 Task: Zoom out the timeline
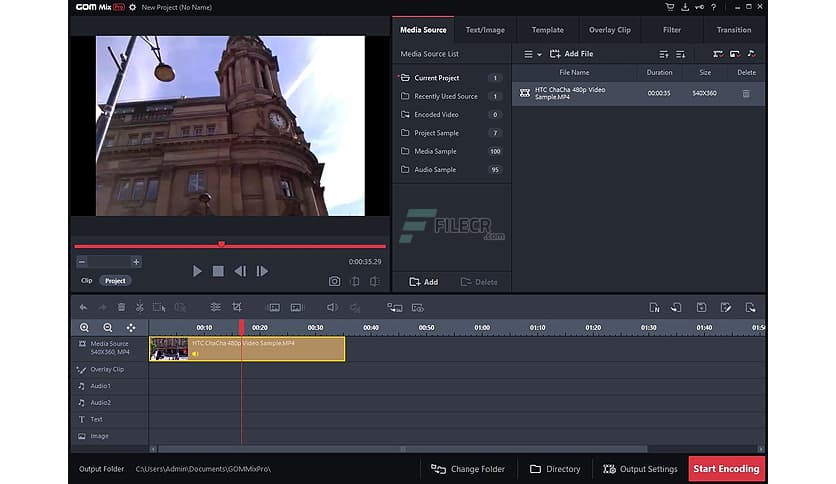click(108, 327)
